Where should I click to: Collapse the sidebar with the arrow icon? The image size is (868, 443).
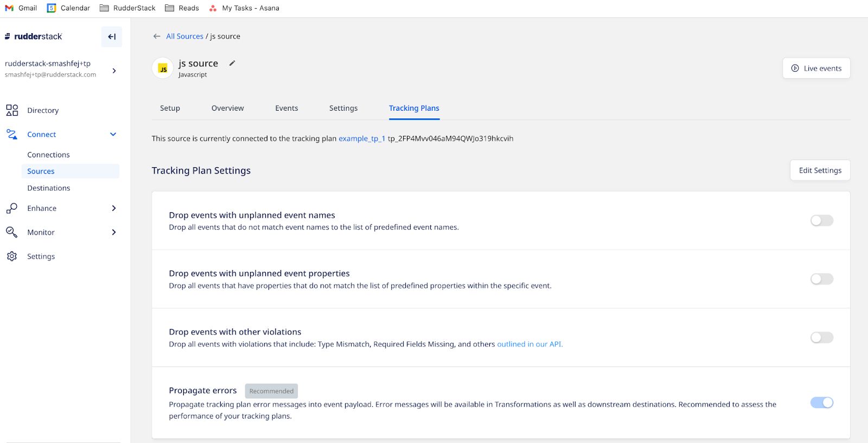[112, 37]
